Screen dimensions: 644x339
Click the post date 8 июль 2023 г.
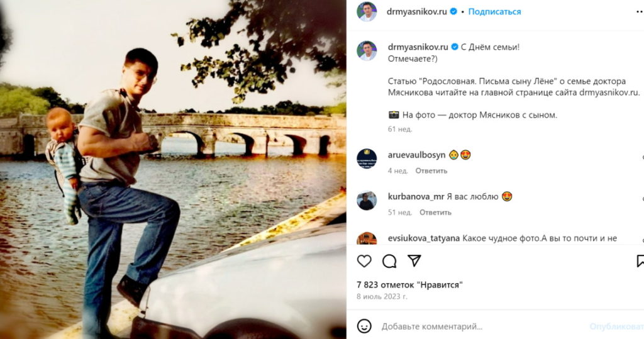point(382,296)
